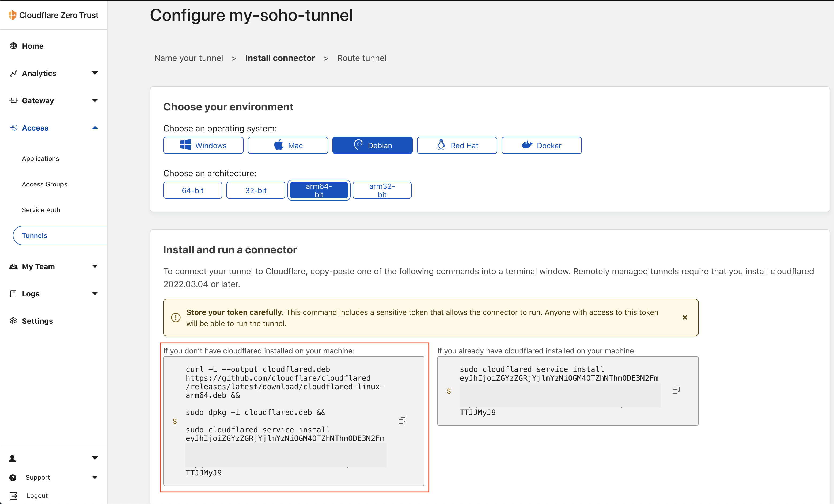The width and height of the screenshot is (834, 504).
Task: Open Applications under Access
Action: pos(41,158)
